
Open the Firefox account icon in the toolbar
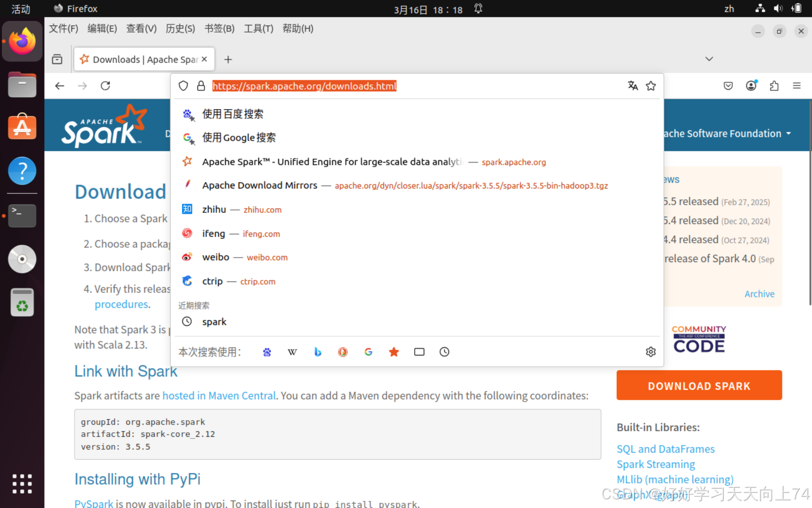pyautogui.click(x=751, y=86)
